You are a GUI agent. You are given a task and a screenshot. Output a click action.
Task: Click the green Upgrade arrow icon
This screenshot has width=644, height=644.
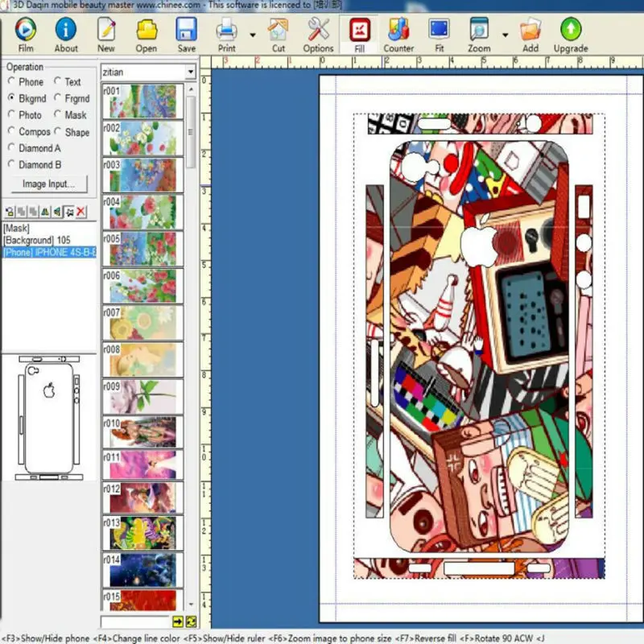571,30
